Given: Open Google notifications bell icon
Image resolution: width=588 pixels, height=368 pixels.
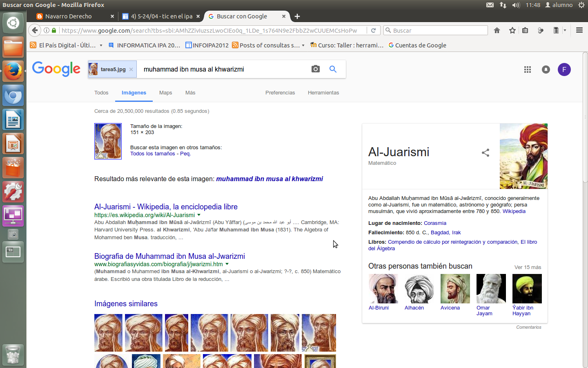Looking at the screenshot, I should click(546, 70).
